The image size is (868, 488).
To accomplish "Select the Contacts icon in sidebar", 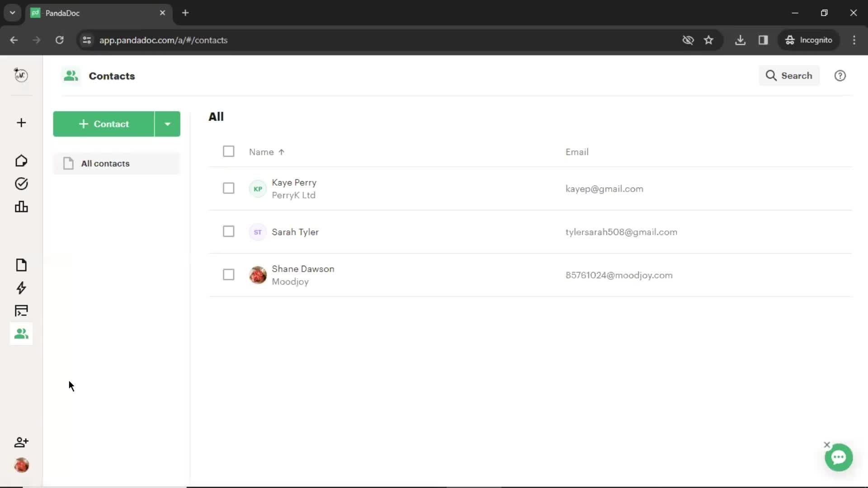I will (21, 333).
